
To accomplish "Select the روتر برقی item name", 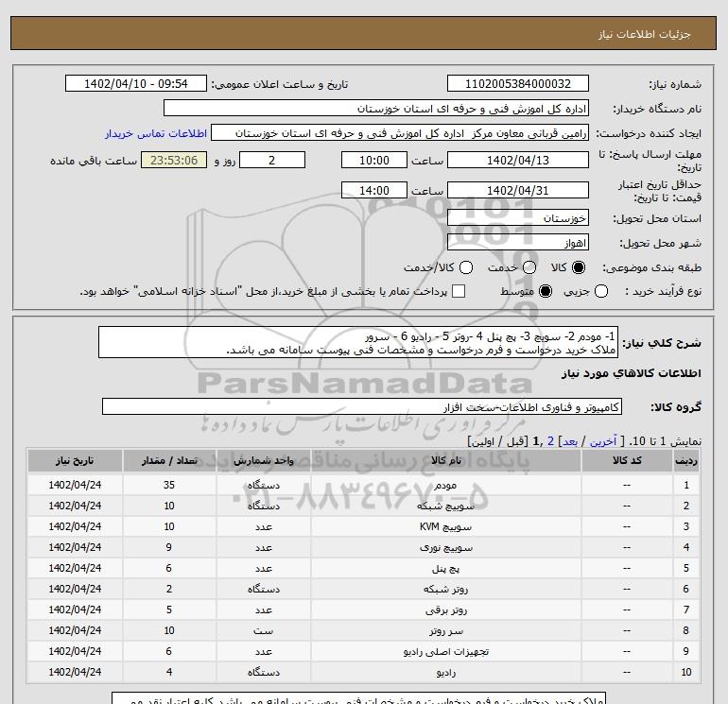I will [x=445, y=610].
